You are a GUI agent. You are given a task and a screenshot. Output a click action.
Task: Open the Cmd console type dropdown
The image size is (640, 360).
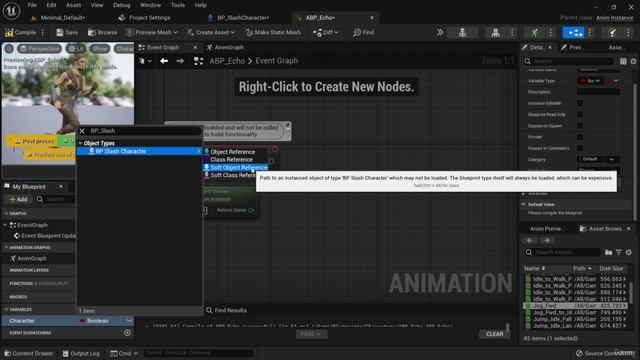click(x=124, y=353)
